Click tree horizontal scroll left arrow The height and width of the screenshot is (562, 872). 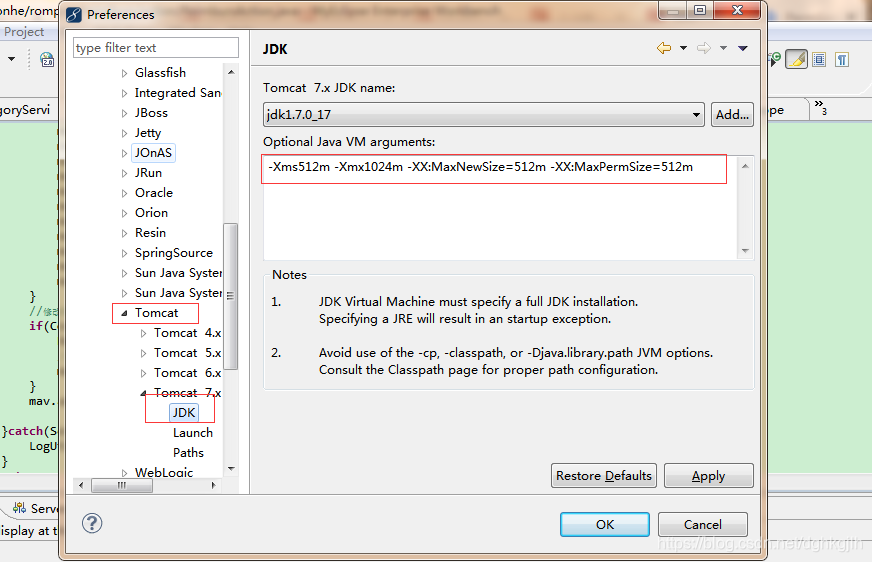click(x=81, y=485)
